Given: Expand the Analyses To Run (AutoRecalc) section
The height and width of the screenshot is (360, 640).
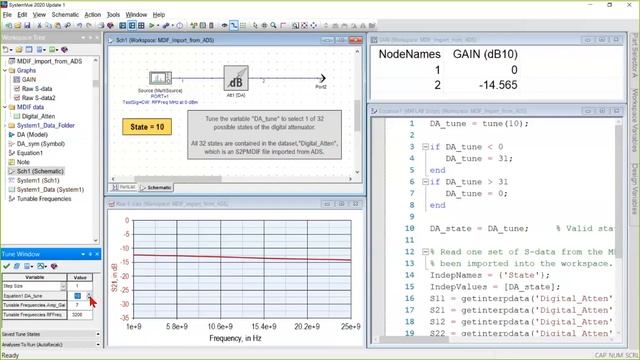Looking at the screenshot, I should tap(98, 344).
